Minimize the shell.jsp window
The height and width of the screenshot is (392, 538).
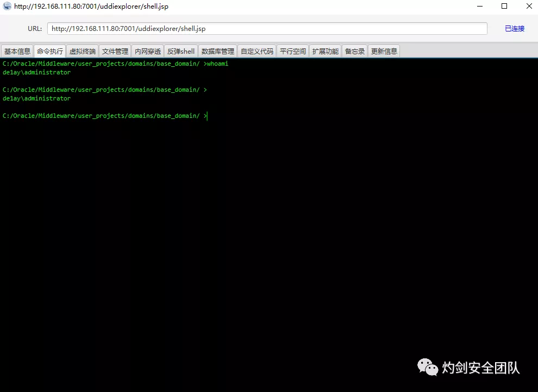480,6
